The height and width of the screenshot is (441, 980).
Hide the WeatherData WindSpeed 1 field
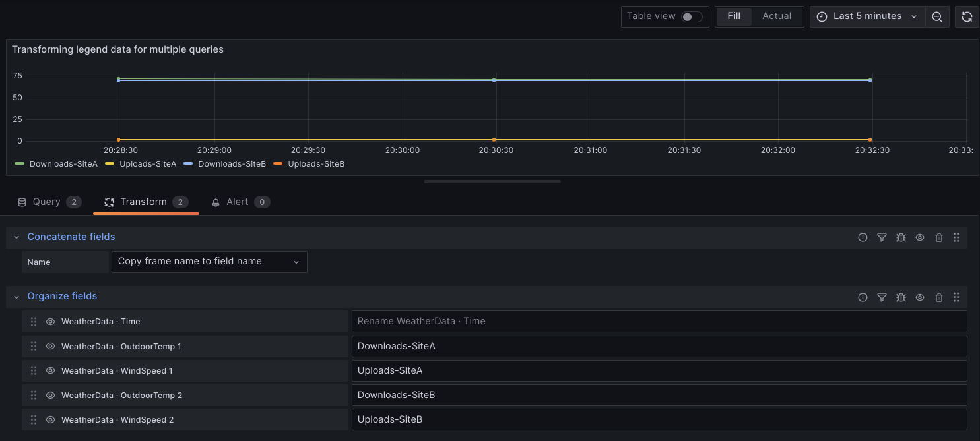tap(50, 370)
